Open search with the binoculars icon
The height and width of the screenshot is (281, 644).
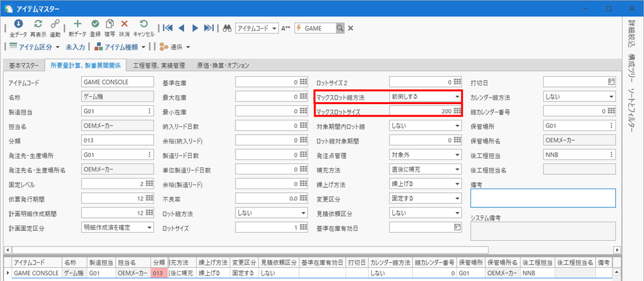click(x=228, y=28)
